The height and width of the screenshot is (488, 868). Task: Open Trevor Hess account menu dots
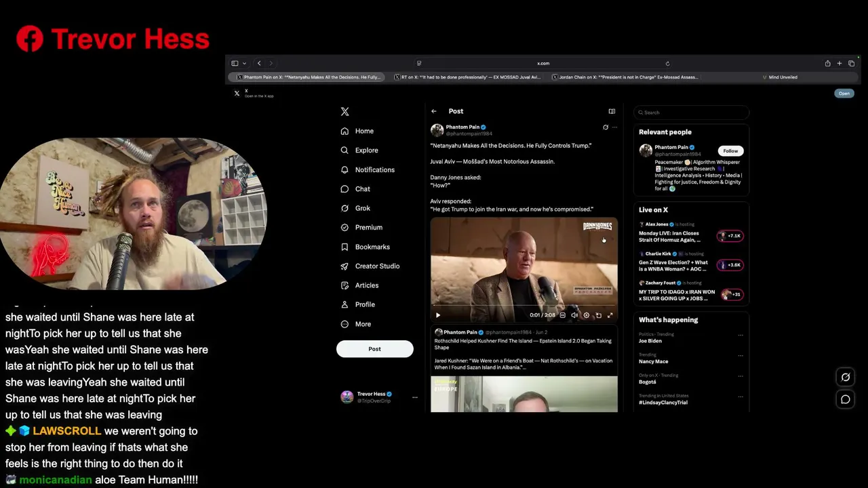tap(415, 397)
